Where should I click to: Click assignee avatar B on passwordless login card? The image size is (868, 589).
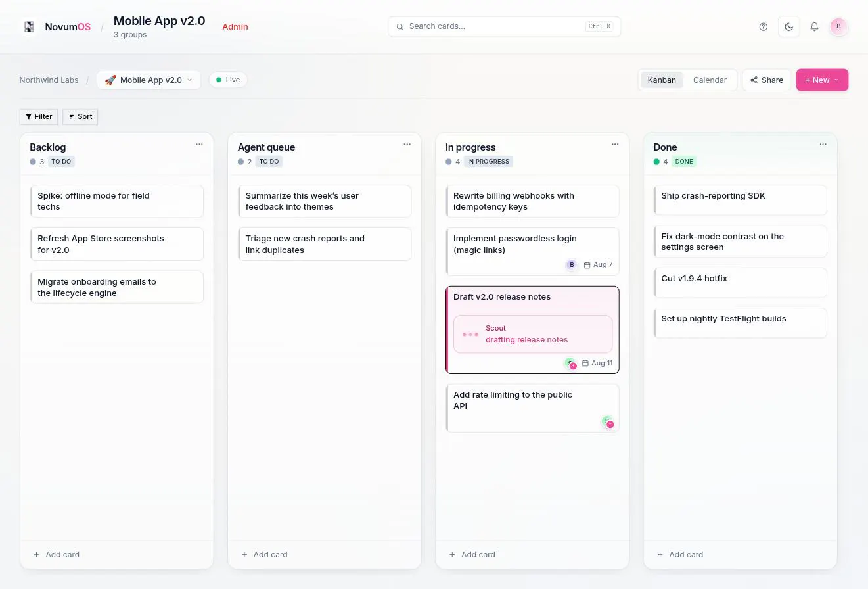[x=572, y=265]
